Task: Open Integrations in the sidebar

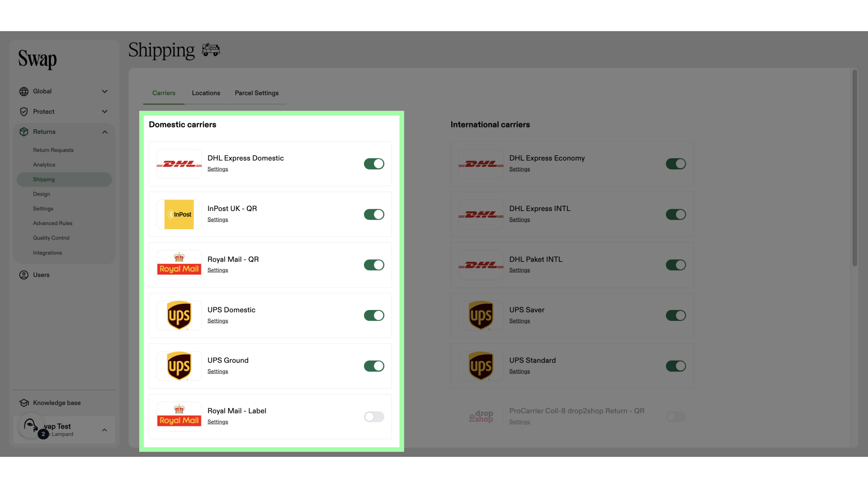Action: point(47,253)
